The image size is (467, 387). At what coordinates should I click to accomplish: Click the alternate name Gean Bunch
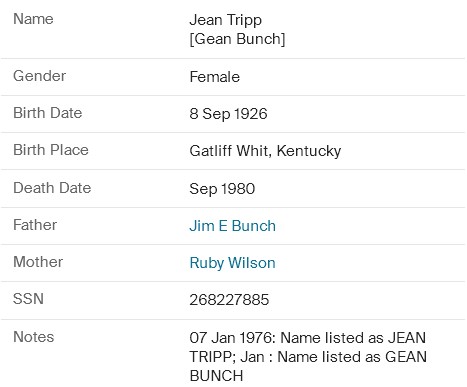point(237,39)
